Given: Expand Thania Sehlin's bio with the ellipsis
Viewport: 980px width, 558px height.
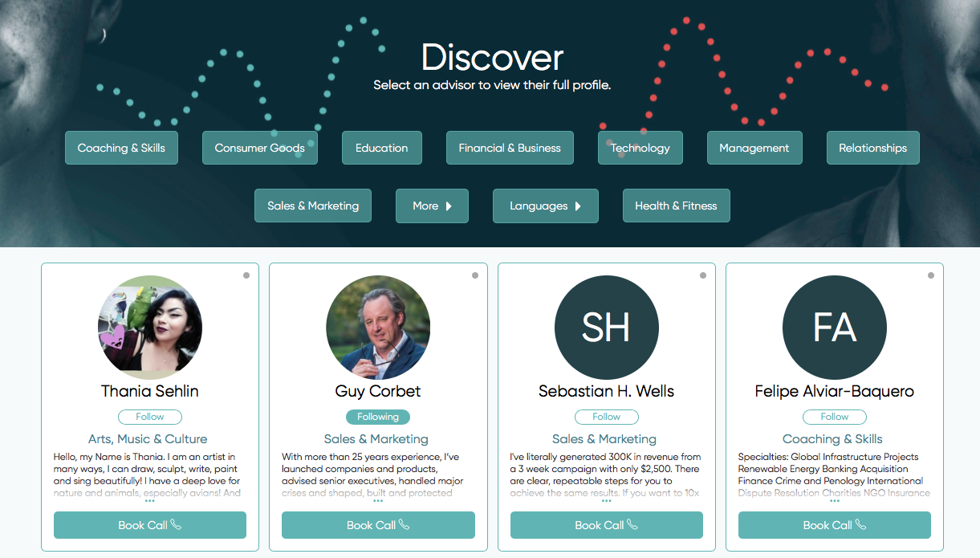Looking at the screenshot, I should (x=150, y=501).
